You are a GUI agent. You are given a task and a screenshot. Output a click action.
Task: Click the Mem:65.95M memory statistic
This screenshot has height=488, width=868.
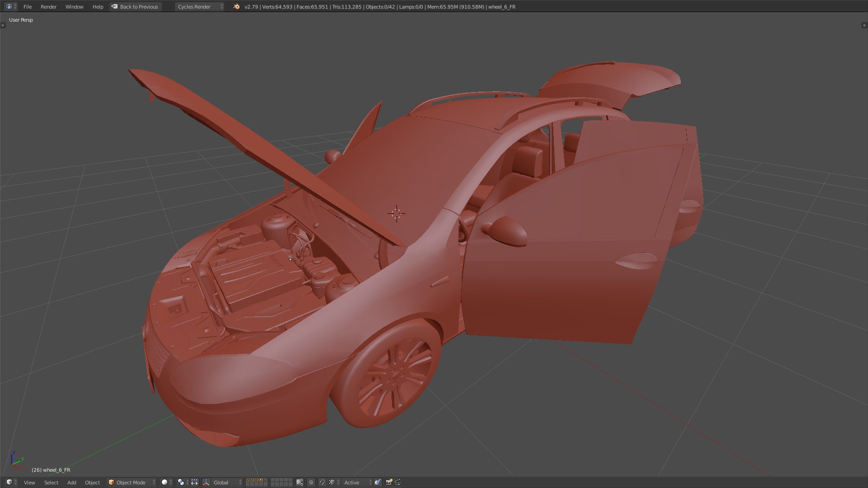455,7
